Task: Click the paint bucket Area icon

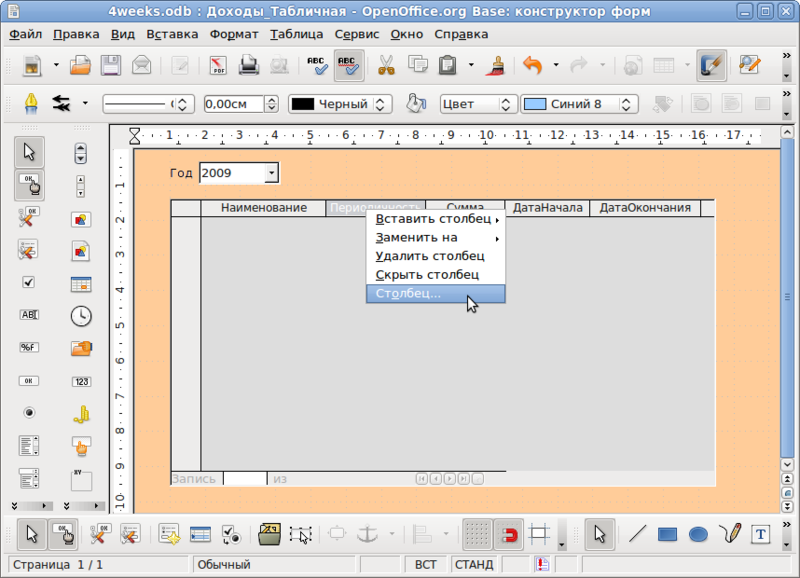Action: click(x=416, y=104)
